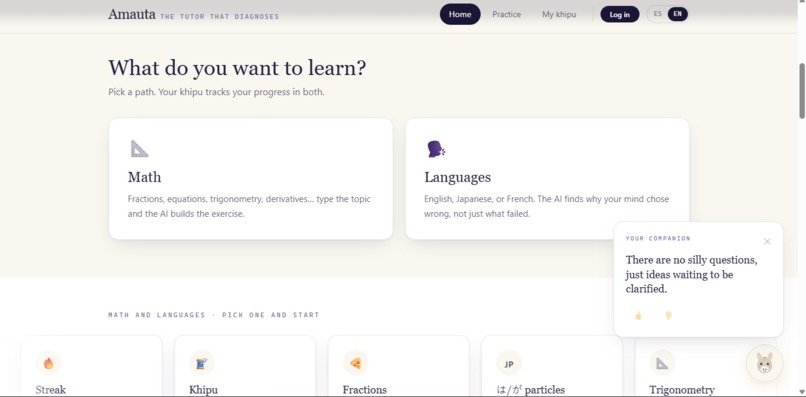Image resolution: width=806 pixels, height=397 pixels.
Task: Open the donkey companion avatar
Action: [x=764, y=363]
